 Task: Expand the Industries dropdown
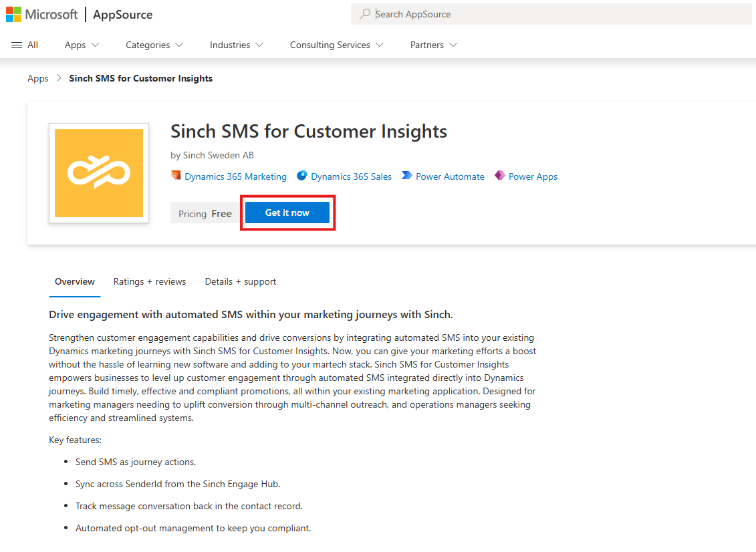point(236,45)
